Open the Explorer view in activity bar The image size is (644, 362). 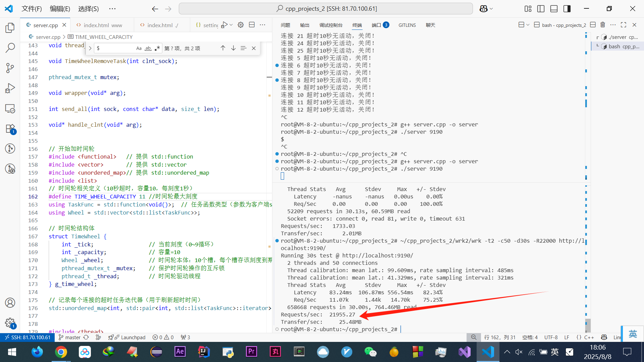click(10, 28)
